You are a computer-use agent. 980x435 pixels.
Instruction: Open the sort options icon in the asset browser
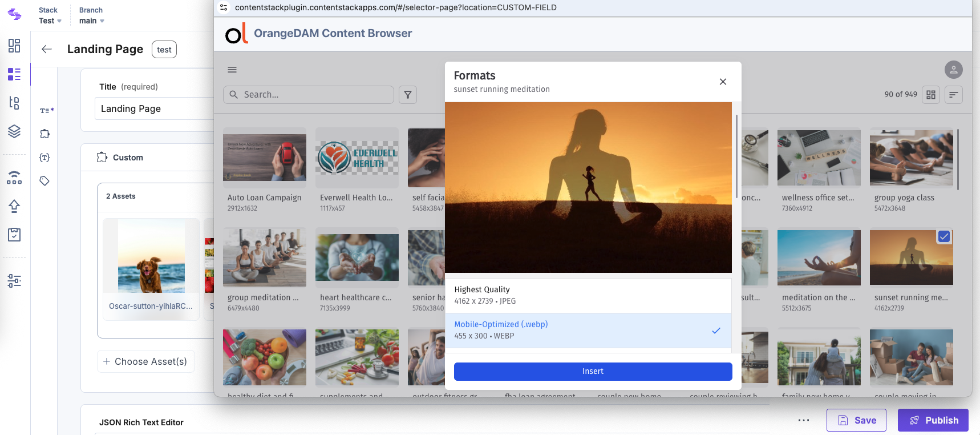[954, 95]
